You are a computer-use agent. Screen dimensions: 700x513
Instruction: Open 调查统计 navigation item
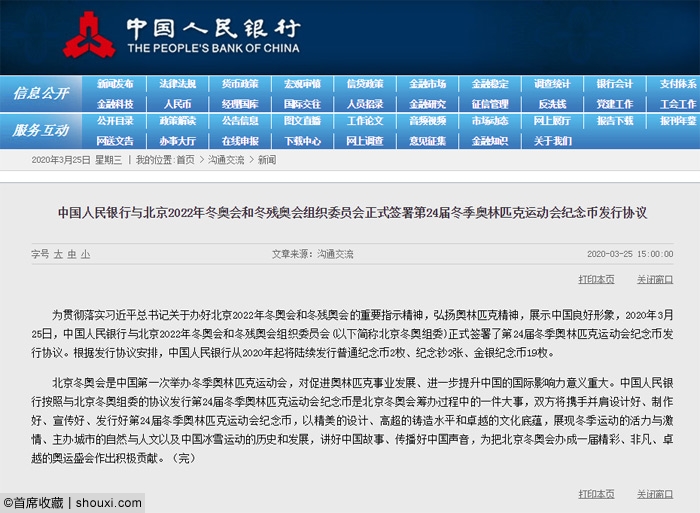pyautogui.click(x=552, y=83)
